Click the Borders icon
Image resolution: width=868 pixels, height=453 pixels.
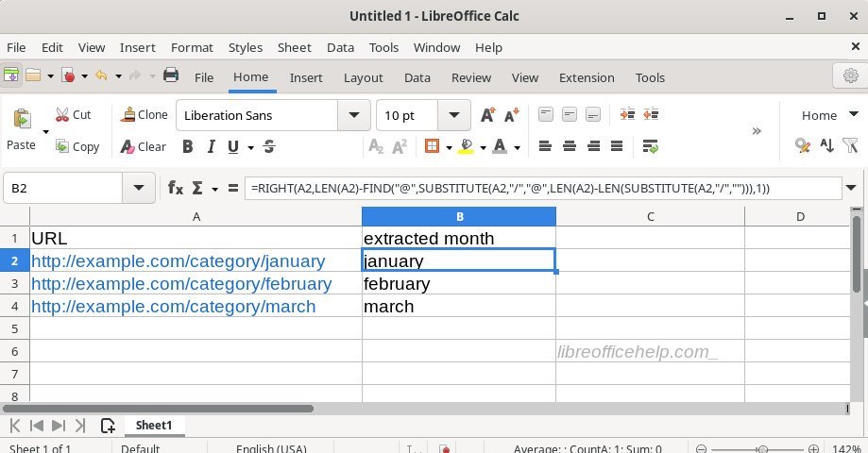[432, 146]
